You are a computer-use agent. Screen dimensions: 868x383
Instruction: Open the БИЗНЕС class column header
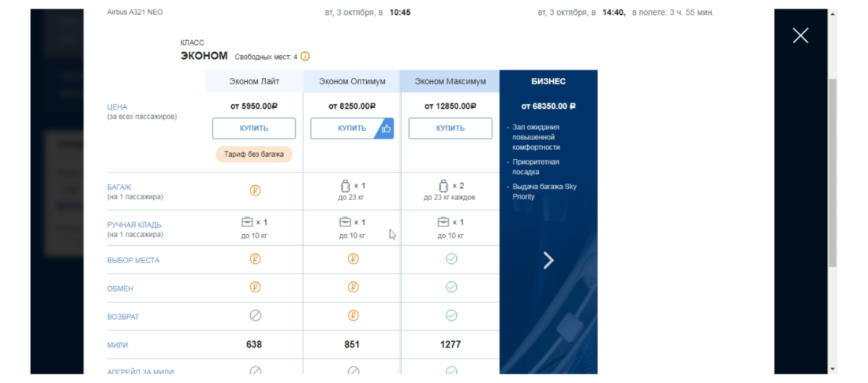click(548, 81)
